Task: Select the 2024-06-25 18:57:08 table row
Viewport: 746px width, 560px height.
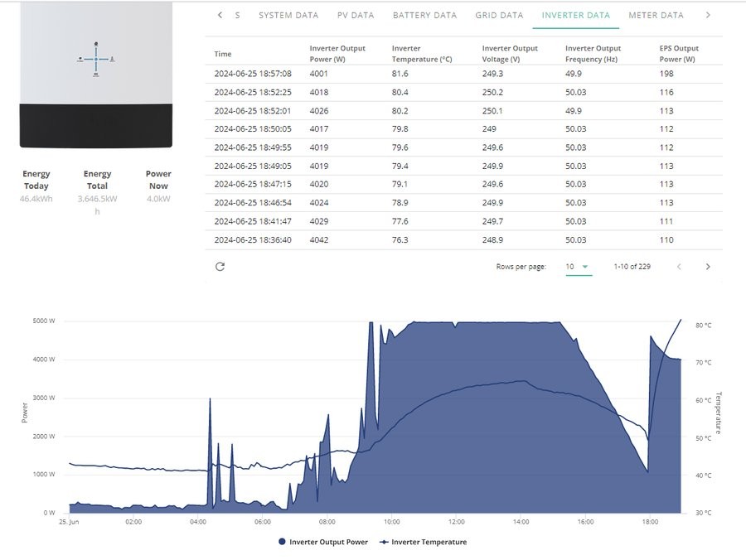Action: pyautogui.click(x=464, y=74)
